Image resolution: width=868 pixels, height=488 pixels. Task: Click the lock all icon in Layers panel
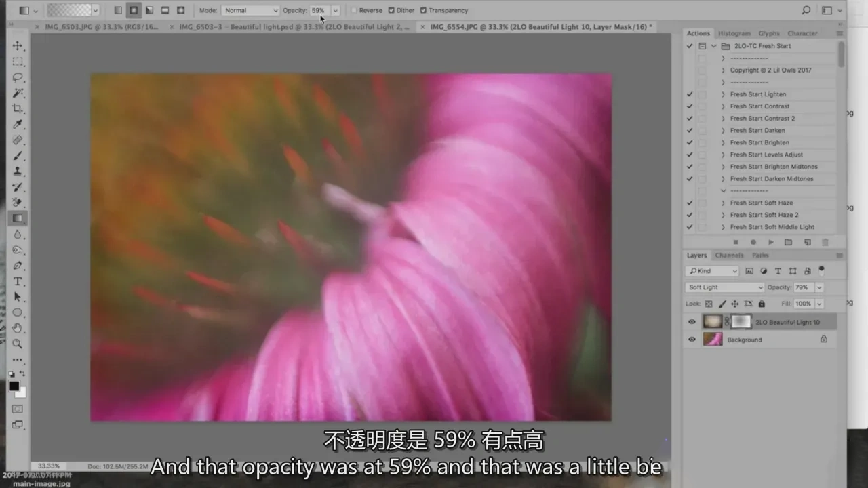[x=762, y=304]
